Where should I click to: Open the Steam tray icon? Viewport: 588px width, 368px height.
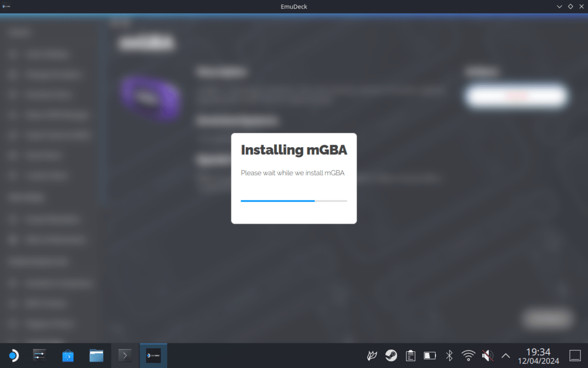pyautogui.click(x=391, y=355)
